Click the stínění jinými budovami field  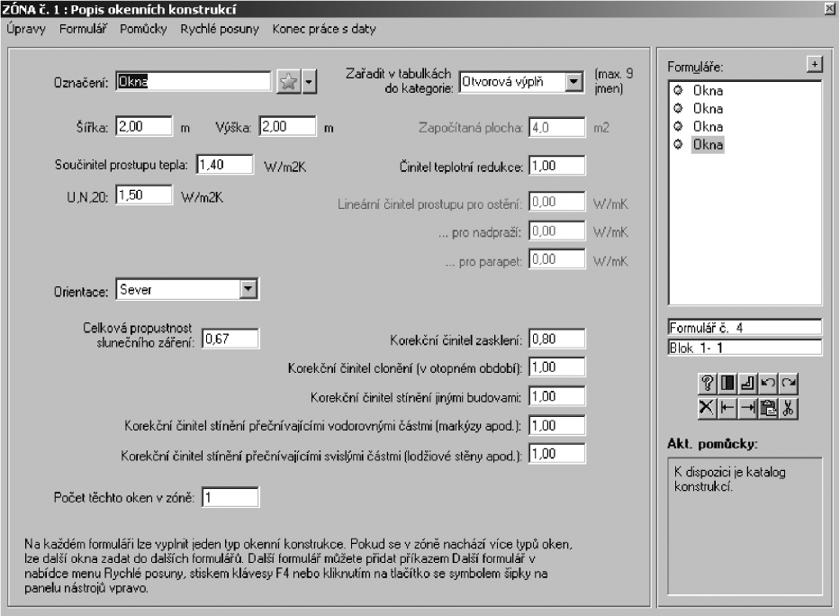click(x=557, y=396)
